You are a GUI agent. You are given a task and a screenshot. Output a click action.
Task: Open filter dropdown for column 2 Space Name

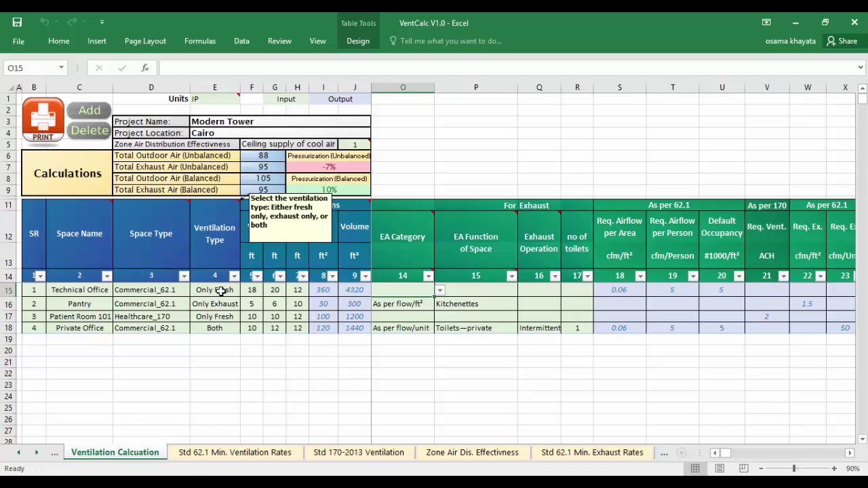[106, 276]
